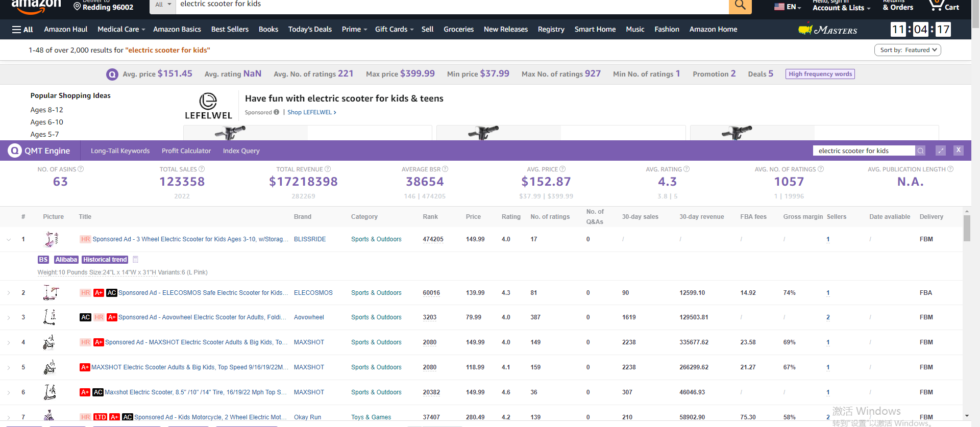Click the QMT Engine search magnifier icon
Image resolution: width=980 pixels, height=427 pixels.
click(920, 150)
